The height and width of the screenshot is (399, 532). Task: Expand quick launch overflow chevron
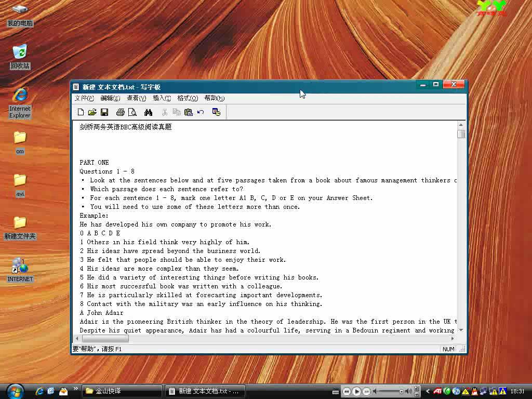[x=75, y=389]
